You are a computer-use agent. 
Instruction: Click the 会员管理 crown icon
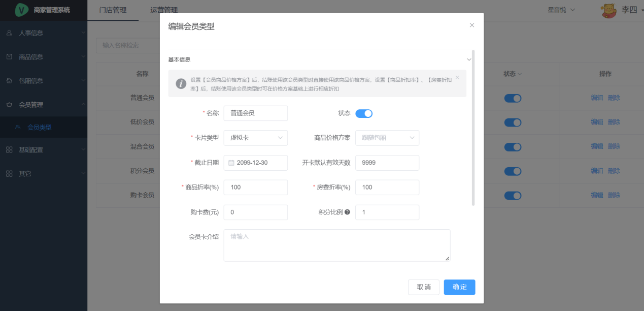click(x=9, y=105)
